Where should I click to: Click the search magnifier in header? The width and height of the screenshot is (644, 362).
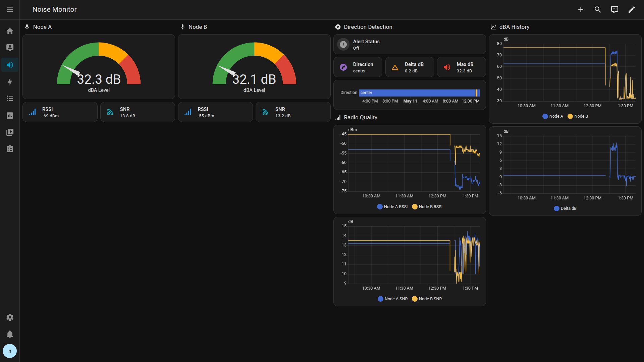(x=598, y=9)
